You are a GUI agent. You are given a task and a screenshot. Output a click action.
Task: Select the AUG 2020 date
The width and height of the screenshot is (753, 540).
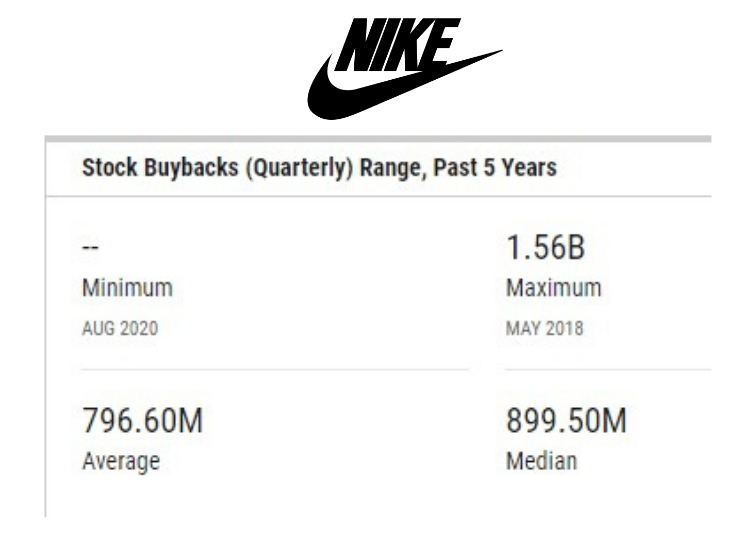click(x=119, y=327)
